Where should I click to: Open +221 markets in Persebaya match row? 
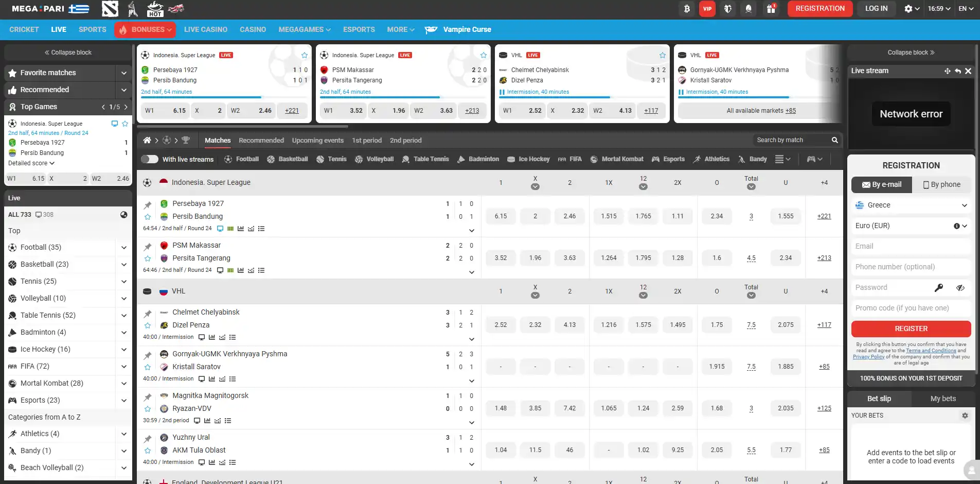click(824, 217)
